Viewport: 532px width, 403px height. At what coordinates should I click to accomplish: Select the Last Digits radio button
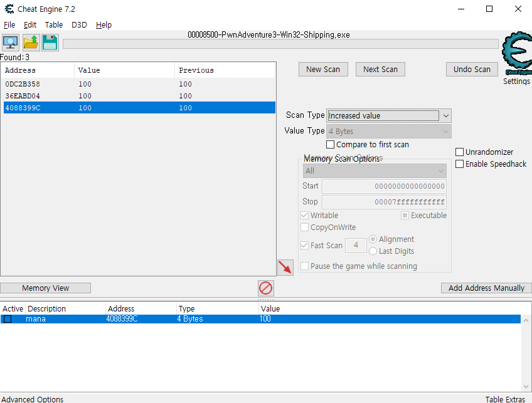[x=373, y=251]
